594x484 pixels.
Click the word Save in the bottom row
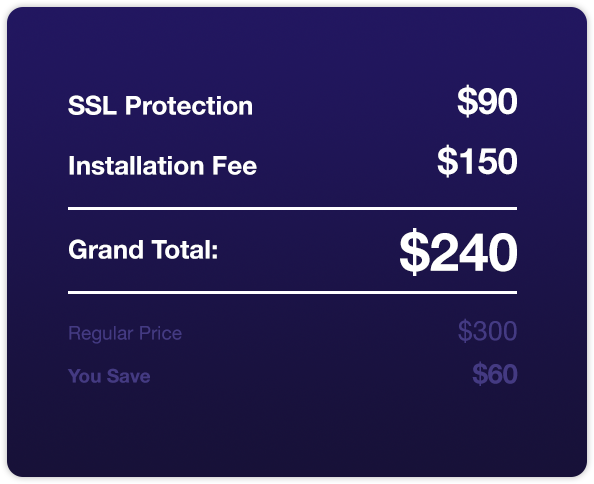pos(128,376)
